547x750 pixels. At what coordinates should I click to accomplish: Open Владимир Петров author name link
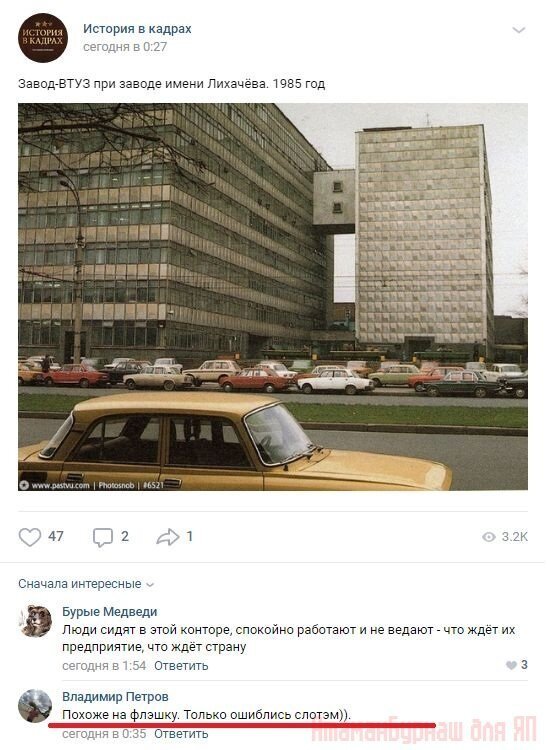pos(115,696)
